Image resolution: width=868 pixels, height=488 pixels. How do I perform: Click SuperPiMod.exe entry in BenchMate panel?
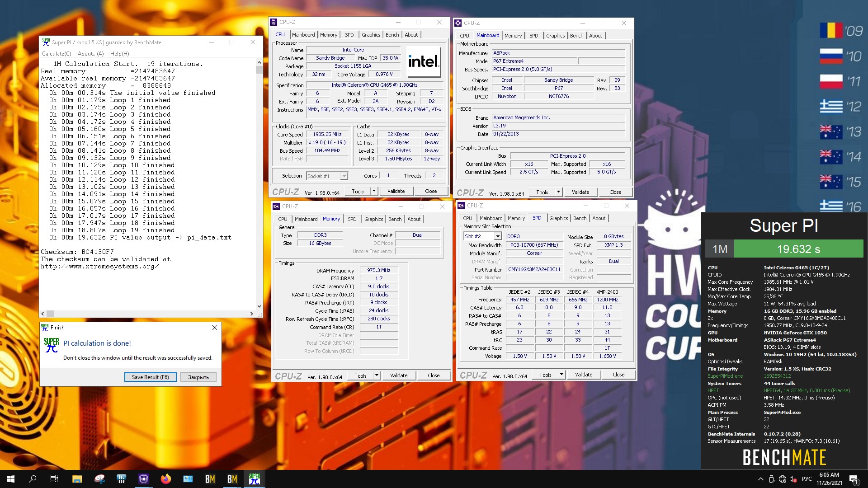[x=725, y=376]
